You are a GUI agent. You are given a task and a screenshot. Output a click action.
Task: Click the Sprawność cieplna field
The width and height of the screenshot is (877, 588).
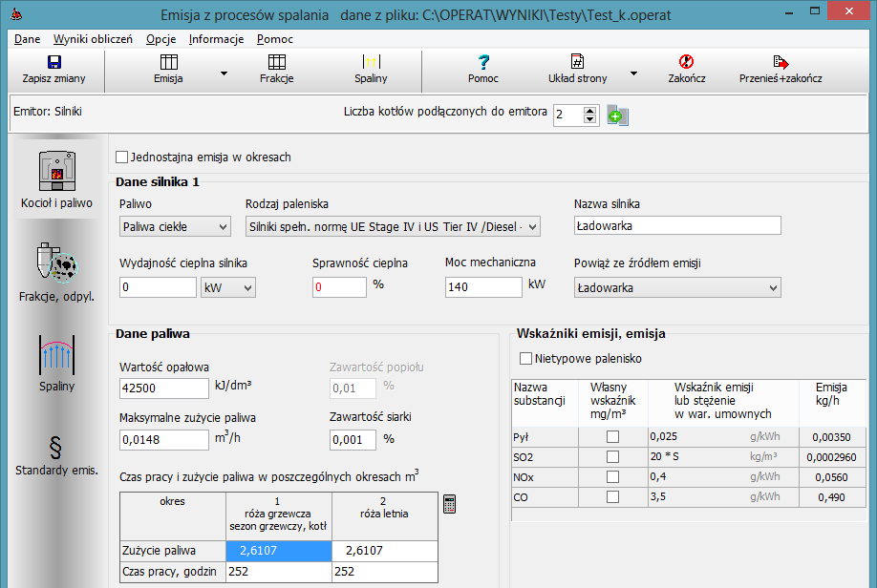(339, 287)
